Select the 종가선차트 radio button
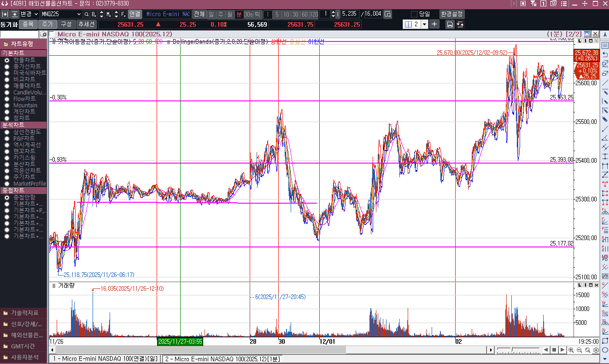Image resolution: width=609 pixels, height=364 pixels. (x=7, y=66)
